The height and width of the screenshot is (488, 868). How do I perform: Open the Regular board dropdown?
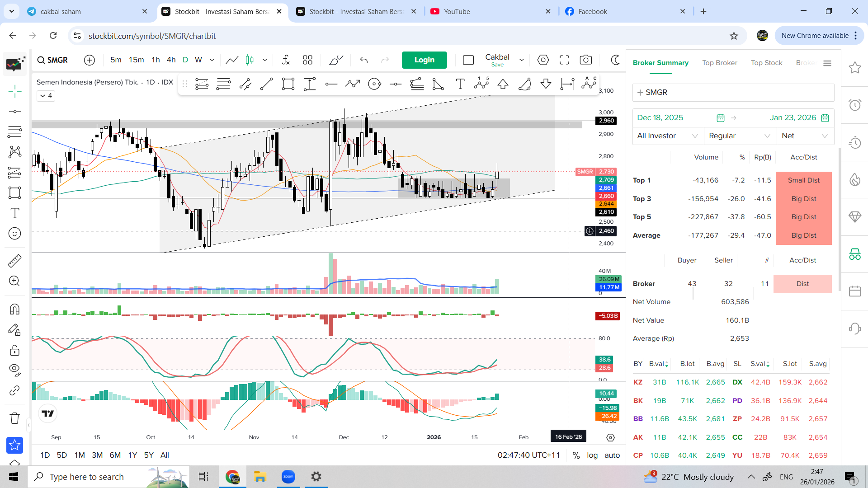point(739,136)
